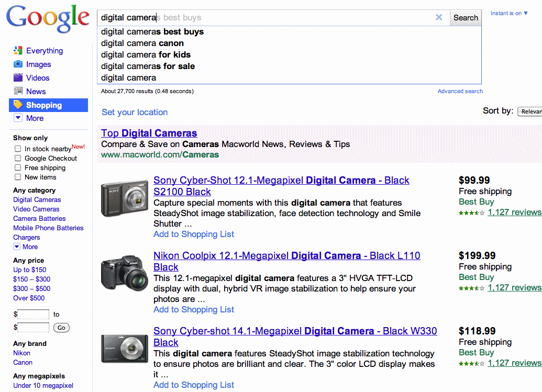This screenshot has width=542, height=392.
Task: Check the Google Checkout filter
Action: [x=18, y=159]
